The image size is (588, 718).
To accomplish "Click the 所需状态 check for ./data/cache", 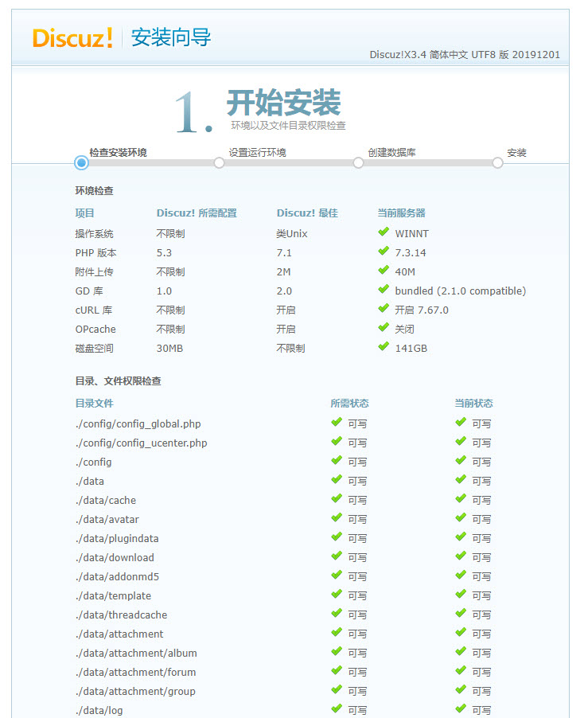I will pos(337,498).
